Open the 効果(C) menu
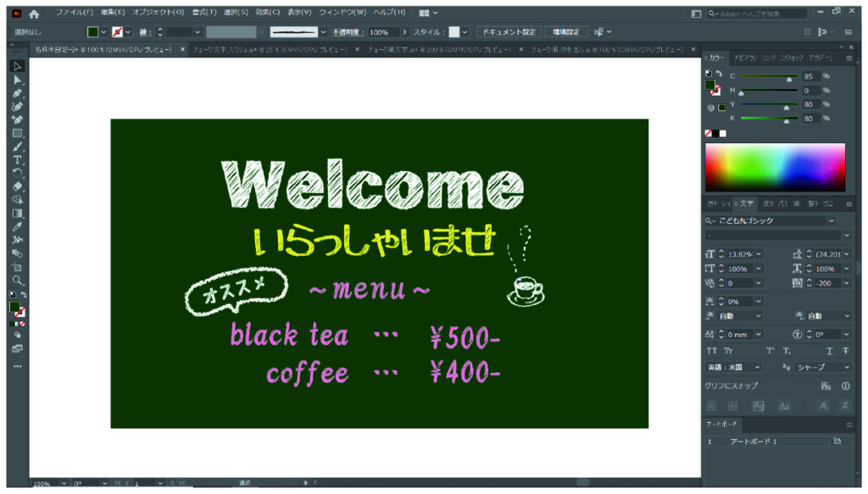 267,12
